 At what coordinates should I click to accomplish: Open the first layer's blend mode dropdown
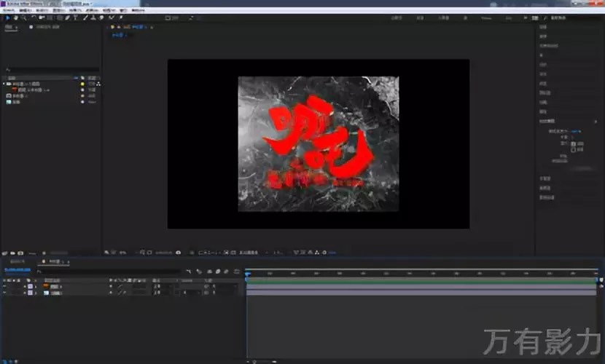[x=158, y=286]
